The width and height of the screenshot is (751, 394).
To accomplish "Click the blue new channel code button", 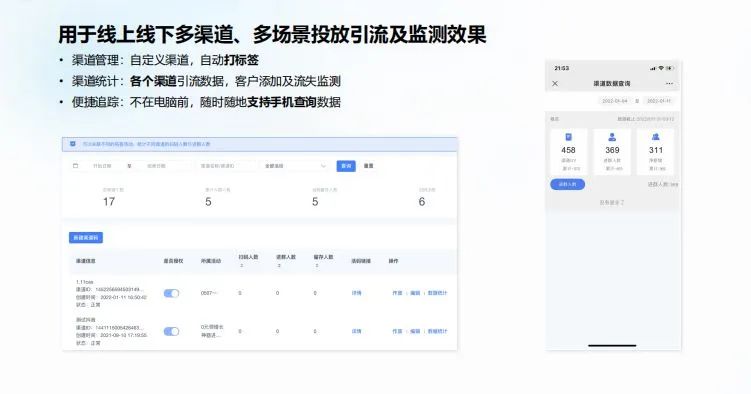I will click(x=86, y=237).
